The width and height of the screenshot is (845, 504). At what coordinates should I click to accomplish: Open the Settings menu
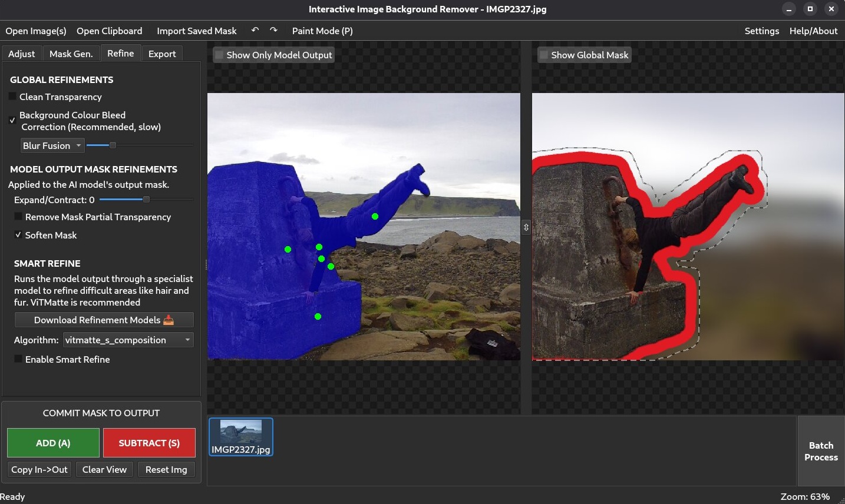pyautogui.click(x=761, y=31)
